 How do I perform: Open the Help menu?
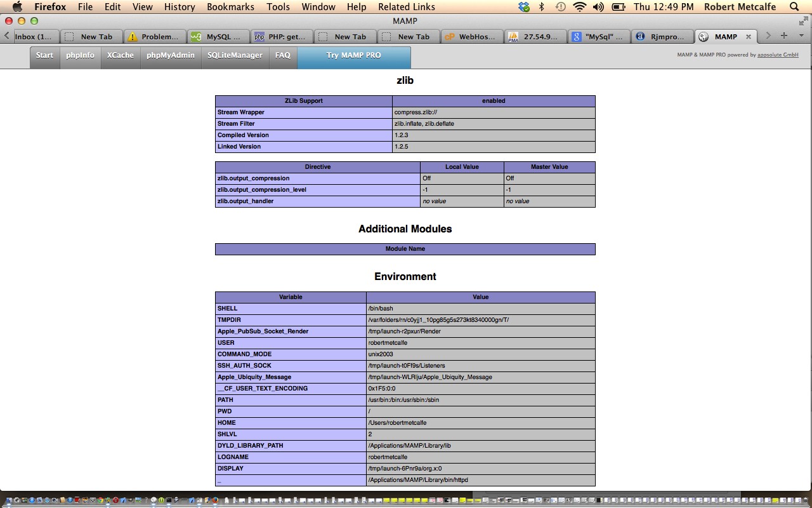pos(357,7)
